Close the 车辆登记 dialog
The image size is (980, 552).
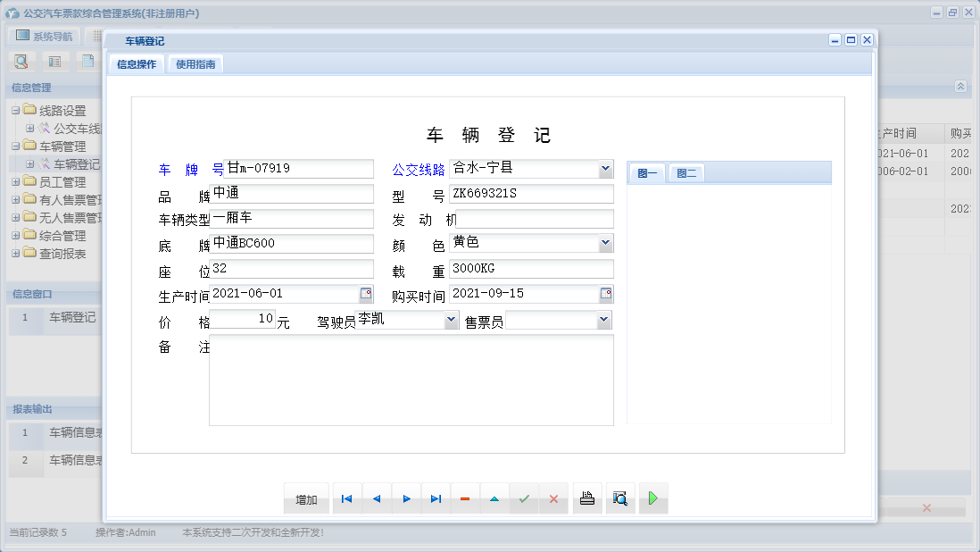click(x=867, y=40)
